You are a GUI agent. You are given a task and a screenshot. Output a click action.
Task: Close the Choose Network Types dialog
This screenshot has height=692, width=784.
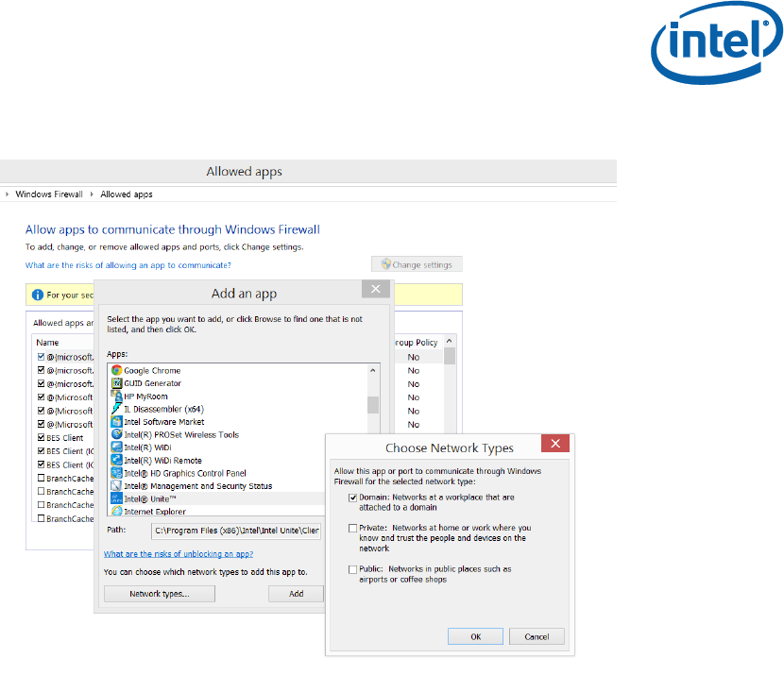coord(555,443)
